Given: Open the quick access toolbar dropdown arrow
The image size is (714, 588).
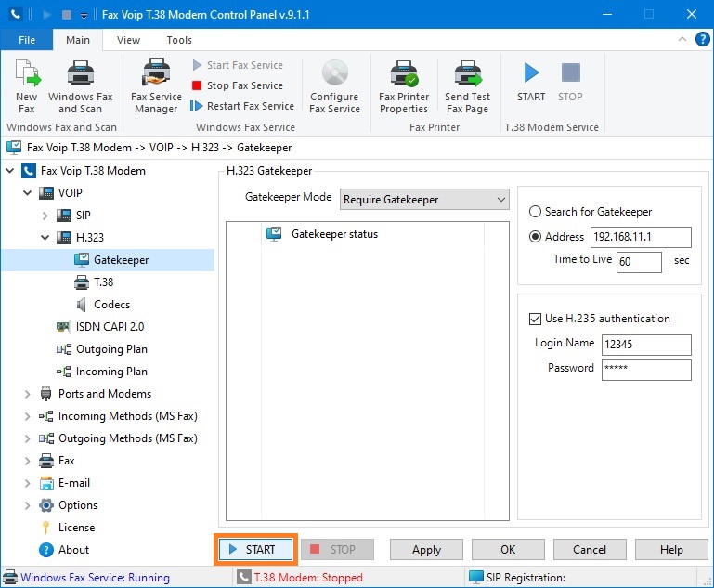Looking at the screenshot, I should coord(84,16).
